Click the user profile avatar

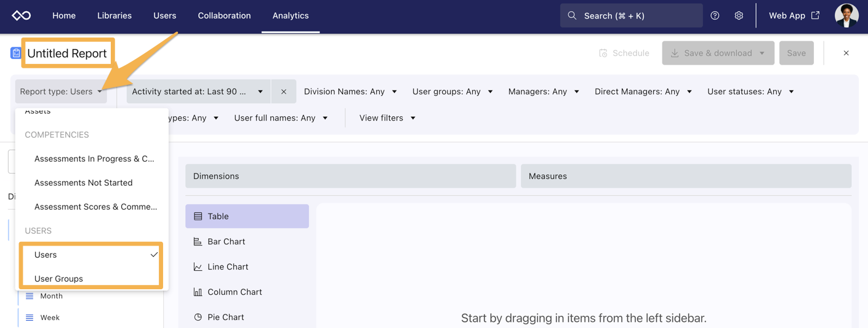click(846, 15)
